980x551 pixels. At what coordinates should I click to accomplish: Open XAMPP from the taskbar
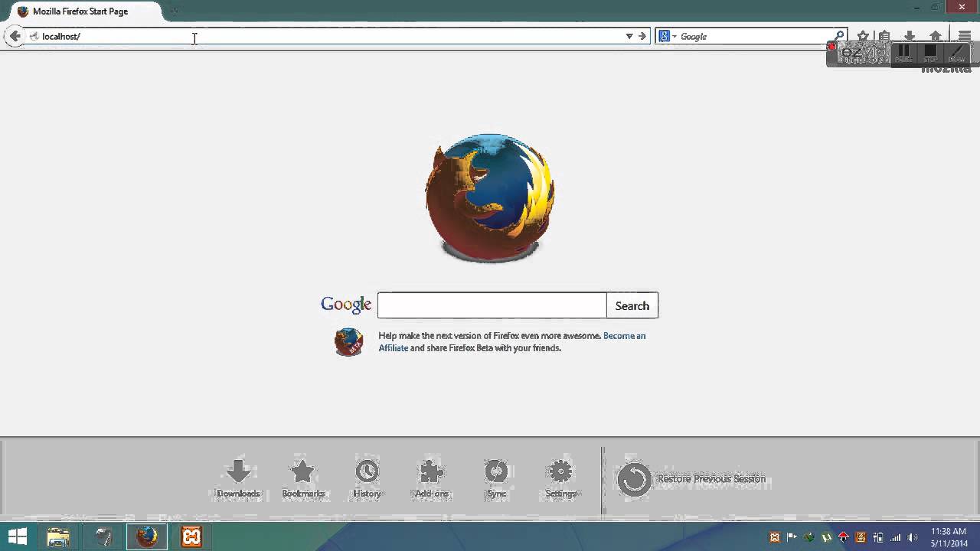tap(191, 537)
